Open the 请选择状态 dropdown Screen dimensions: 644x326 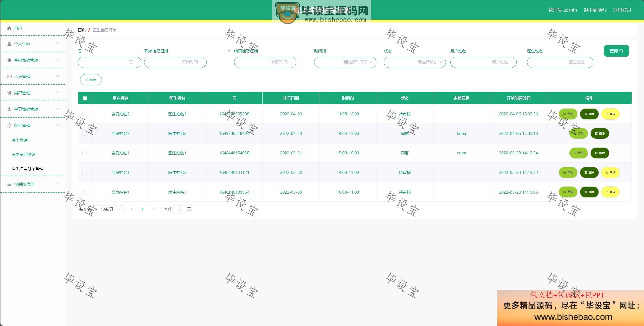[415, 62]
